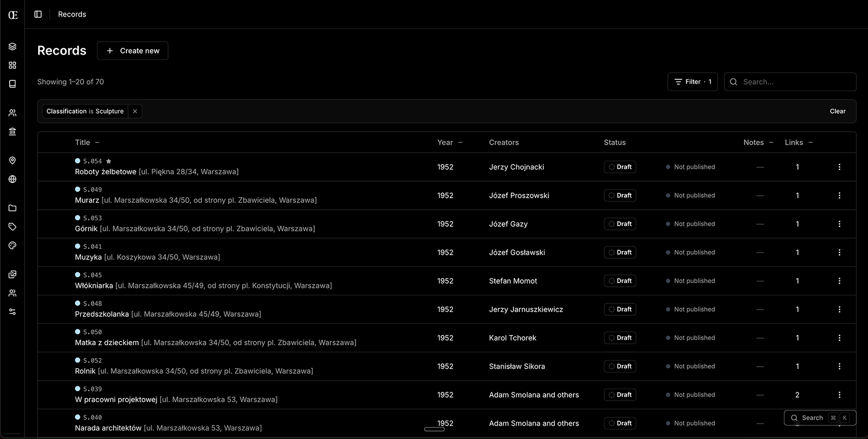The image size is (868, 439).
Task: Open the globe icon in sidebar
Action: (x=12, y=180)
